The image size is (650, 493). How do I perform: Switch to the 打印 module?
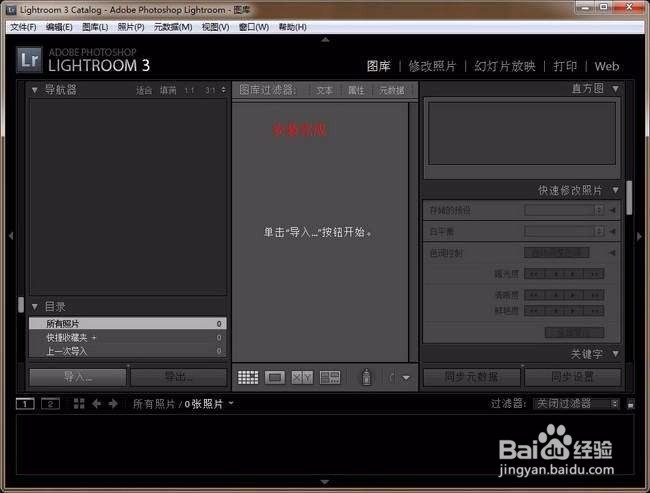(565, 66)
